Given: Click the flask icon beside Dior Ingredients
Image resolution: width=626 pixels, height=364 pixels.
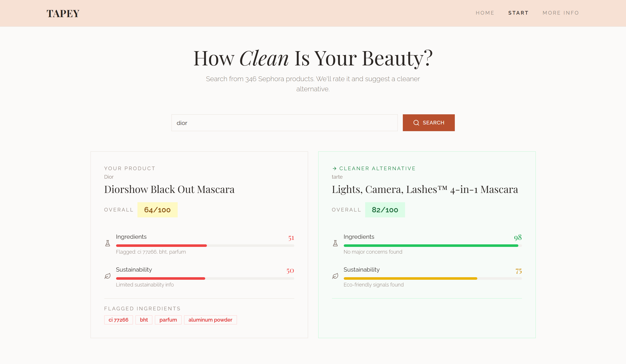Looking at the screenshot, I should 108,243.
